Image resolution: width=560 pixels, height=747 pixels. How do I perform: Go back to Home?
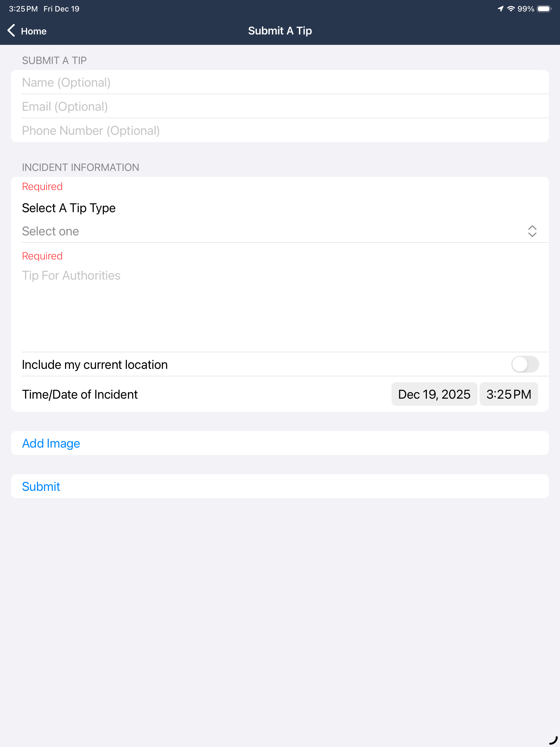click(x=27, y=31)
